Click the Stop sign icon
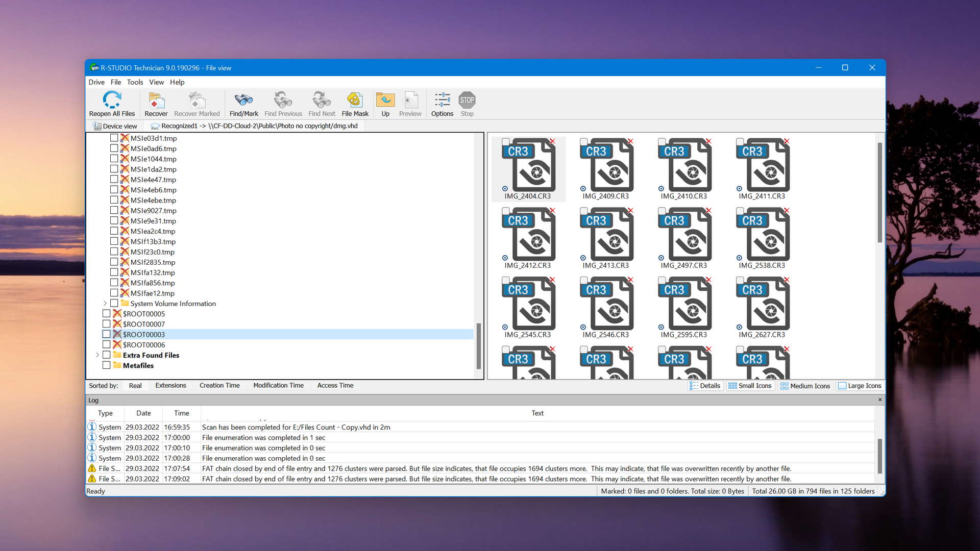The image size is (980, 551). 467,100
